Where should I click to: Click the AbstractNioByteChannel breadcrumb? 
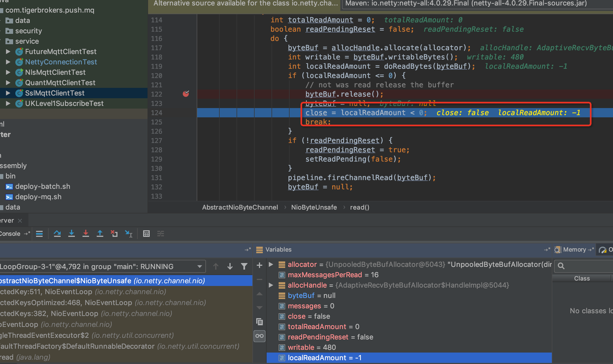pyautogui.click(x=240, y=207)
